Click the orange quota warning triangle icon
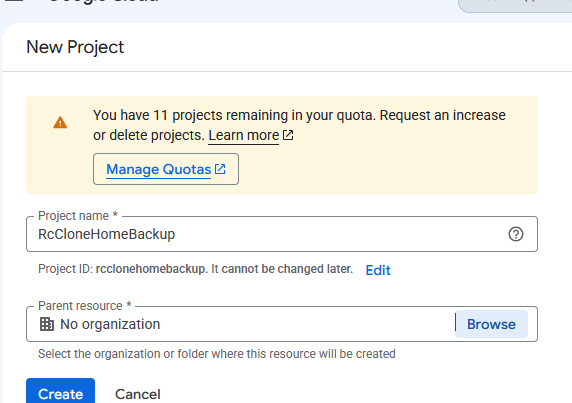The height and width of the screenshot is (403, 572). [x=60, y=123]
